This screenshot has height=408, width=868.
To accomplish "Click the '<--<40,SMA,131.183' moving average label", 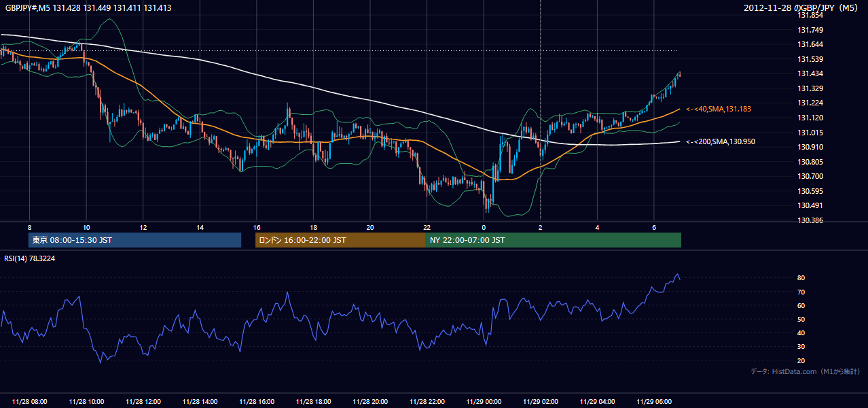I will tap(719, 109).
